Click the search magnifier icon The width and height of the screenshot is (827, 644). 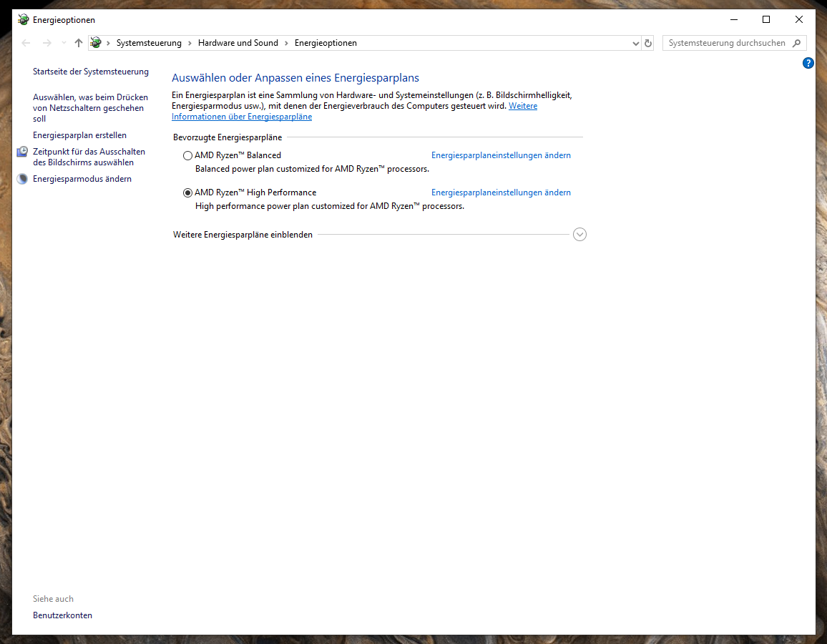click(x=796, y=43)
